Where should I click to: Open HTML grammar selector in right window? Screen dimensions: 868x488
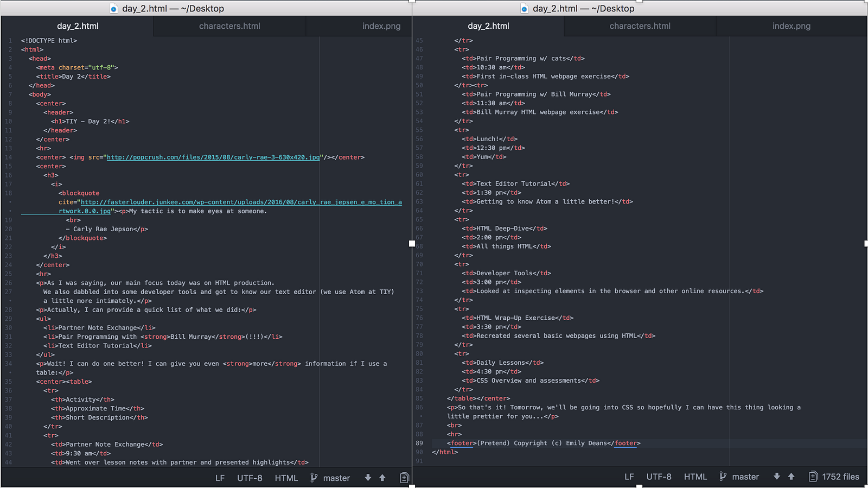point(695,477)
